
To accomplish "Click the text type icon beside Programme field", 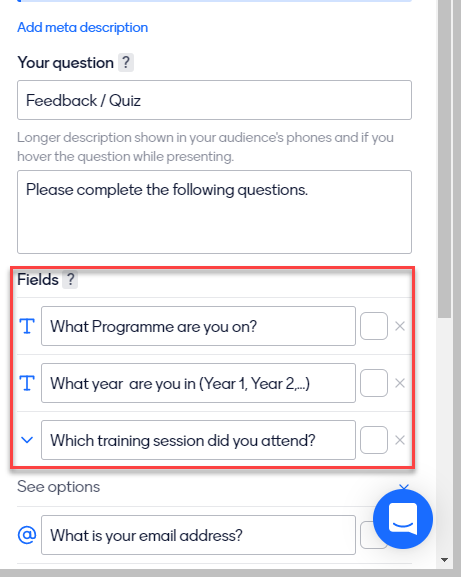I will (27, 326).
